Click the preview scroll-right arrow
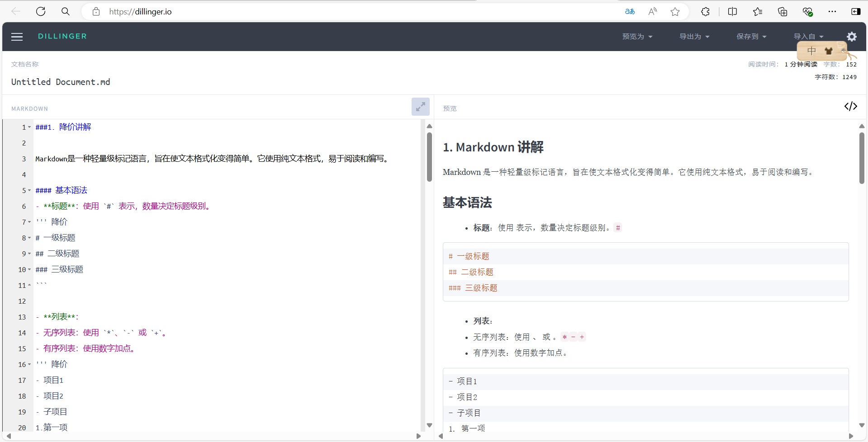The image size is (868, 442). click(x=851, y=436)
